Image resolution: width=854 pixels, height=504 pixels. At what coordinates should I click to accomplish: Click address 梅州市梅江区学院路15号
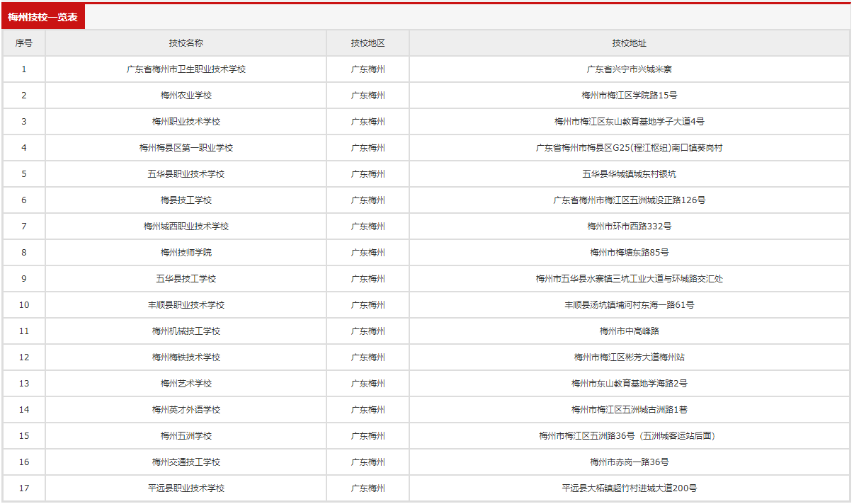[630, 96]
